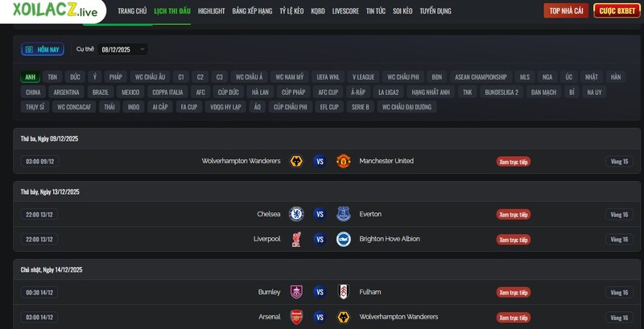Click the Brighton Hove Albion crest icon

click(x=343, y=239)
